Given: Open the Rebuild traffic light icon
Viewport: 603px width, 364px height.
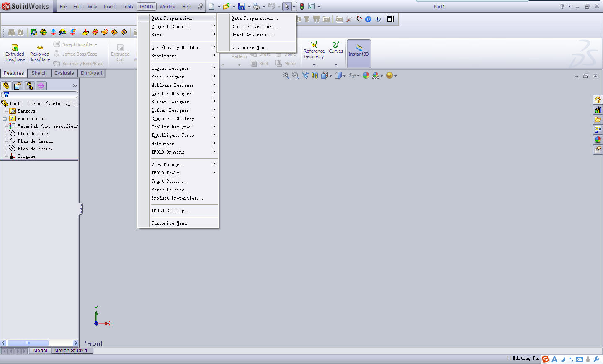Looking at the screenshot, I should [301, 7].
